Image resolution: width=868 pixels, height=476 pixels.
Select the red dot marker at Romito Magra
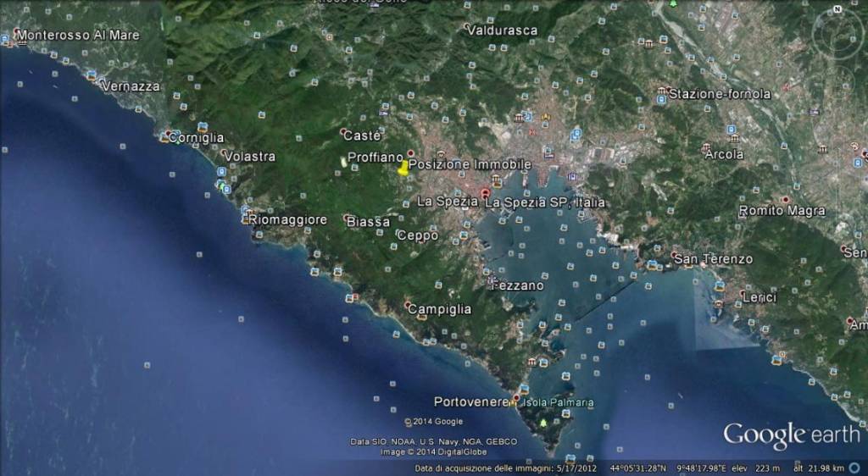coord(786,200)
